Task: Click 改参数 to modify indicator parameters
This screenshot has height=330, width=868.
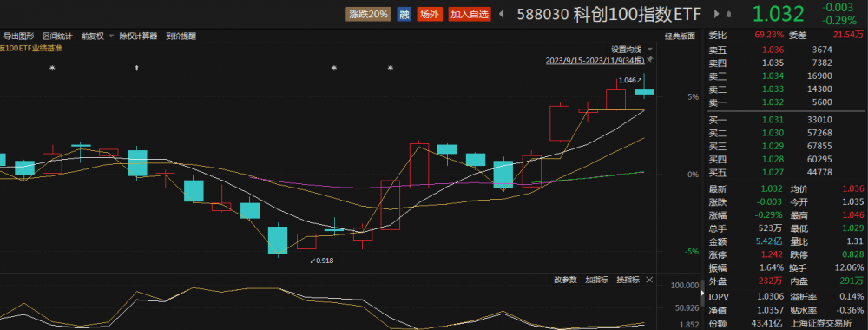Action: pyautogui.click(x=565, y=280)
